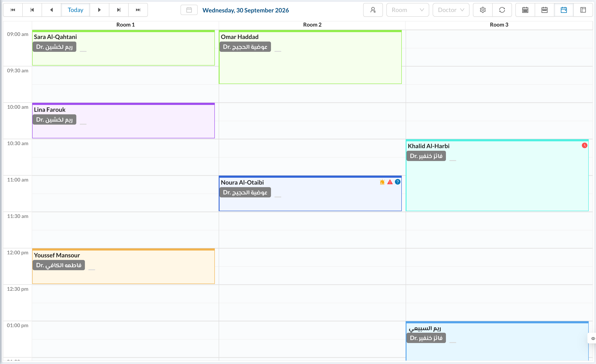Click the Room 1 column header
The width and height of the screenshot is (596, 364).
pyautogui.click(x=125, y=25)
